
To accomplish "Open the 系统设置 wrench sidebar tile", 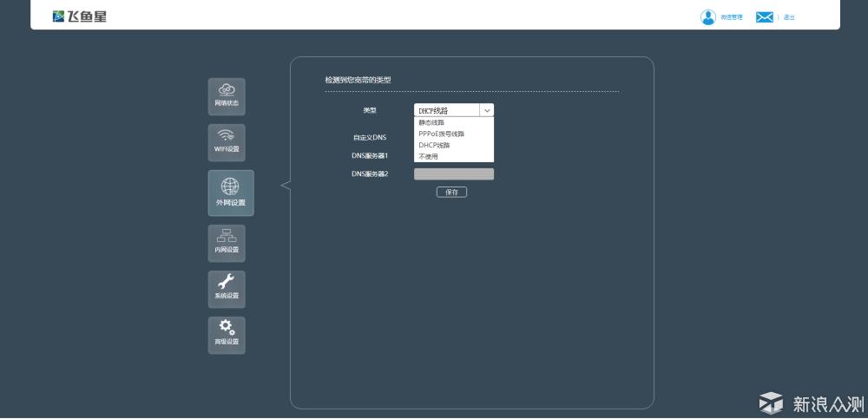I will 227,289.
